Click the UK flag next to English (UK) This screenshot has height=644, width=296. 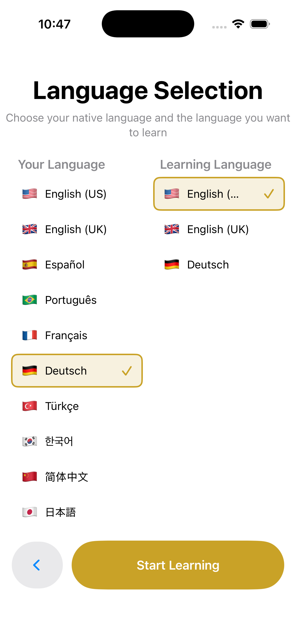click(29, 229)
